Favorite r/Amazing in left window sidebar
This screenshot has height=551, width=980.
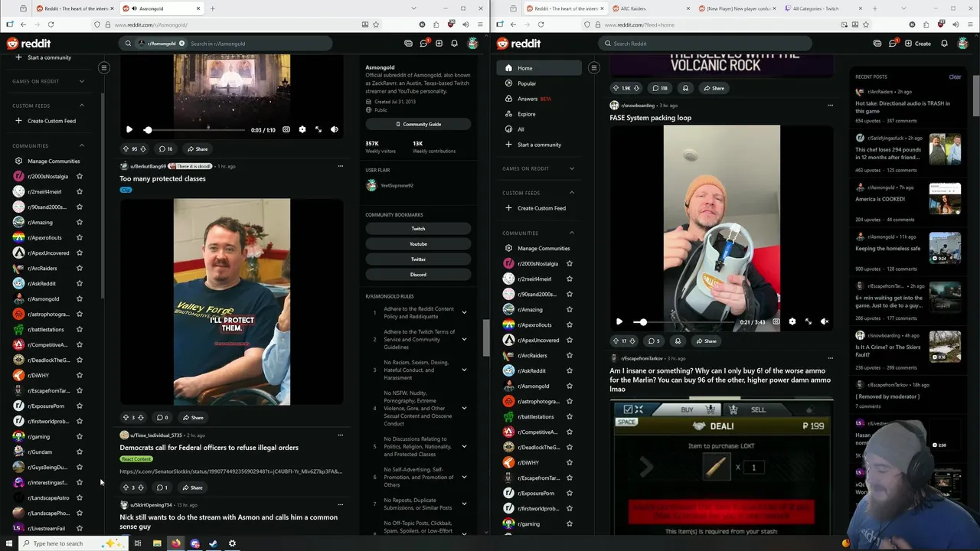click(80, 223)
